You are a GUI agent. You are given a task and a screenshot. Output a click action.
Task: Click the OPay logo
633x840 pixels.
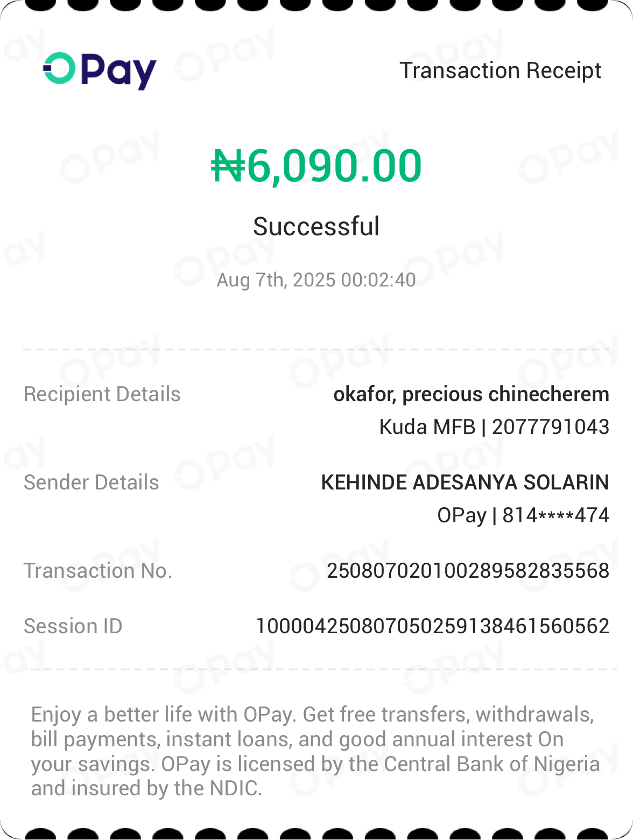100,71
